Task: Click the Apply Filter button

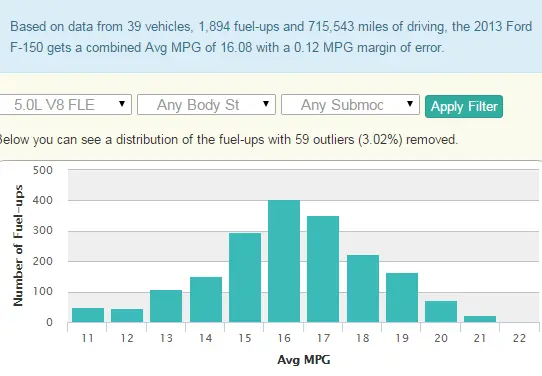Action: pyautogui.click(x=464, y=106)
